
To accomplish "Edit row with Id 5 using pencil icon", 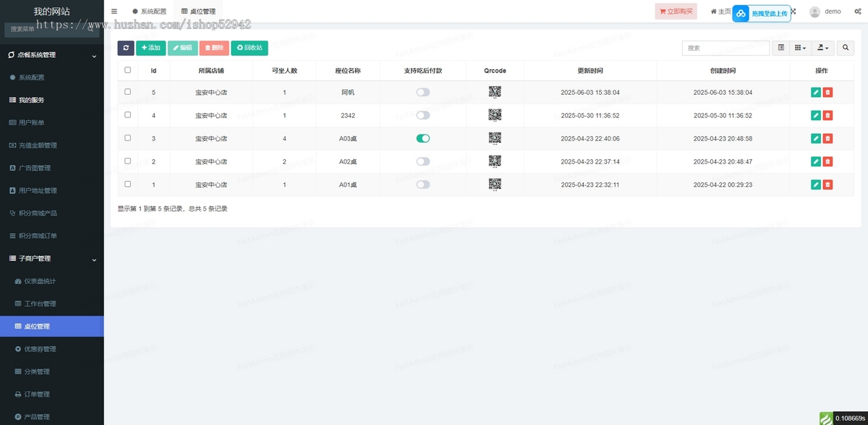I will 816,93.
